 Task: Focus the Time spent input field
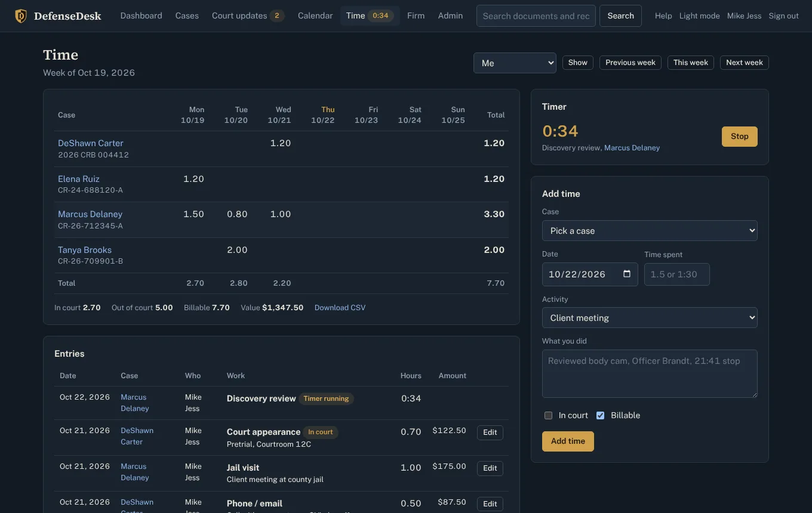(676, 274)
